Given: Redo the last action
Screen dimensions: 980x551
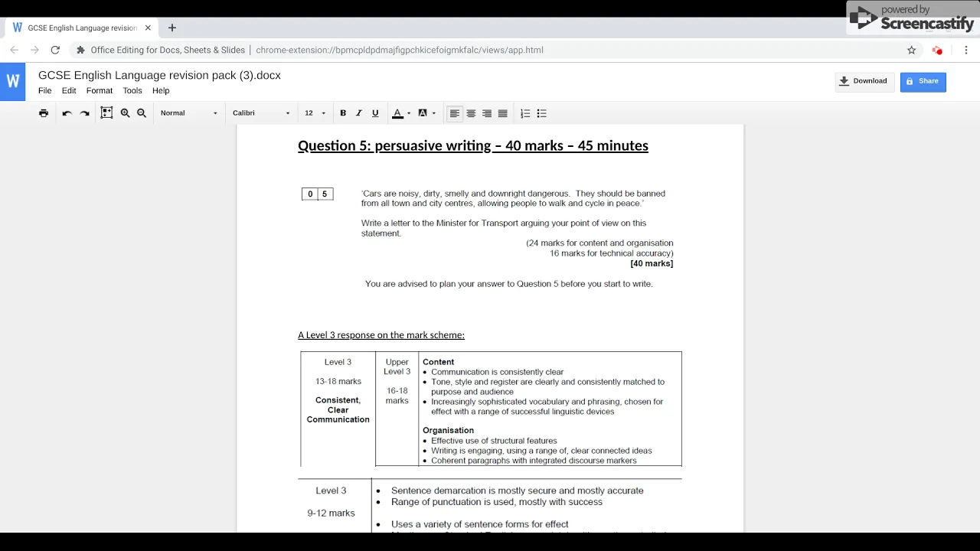Looking at the screenshot, I should tap(85, 113).
